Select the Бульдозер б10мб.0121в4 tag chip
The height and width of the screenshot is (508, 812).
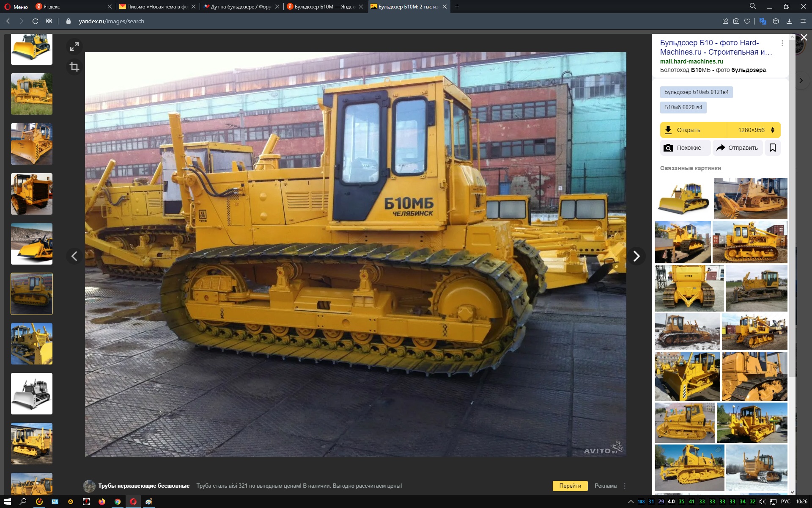pyautogui.click(x=696, y=92)
